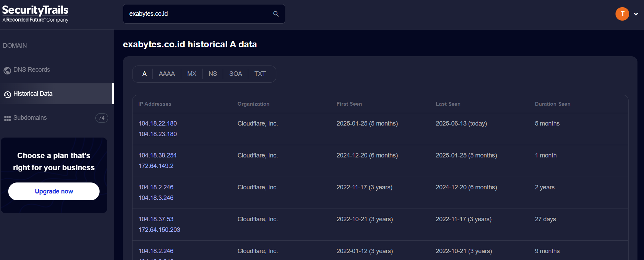Click the '2 years' duration cell

pos(544,187)
